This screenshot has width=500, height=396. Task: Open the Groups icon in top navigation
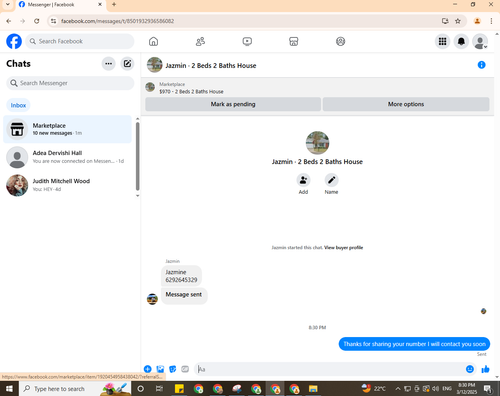340,41
